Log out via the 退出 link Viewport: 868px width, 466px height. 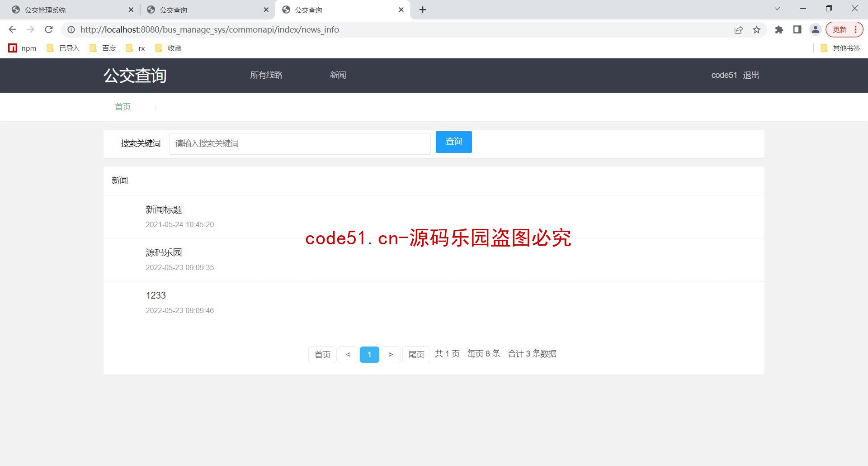[751, 75]
